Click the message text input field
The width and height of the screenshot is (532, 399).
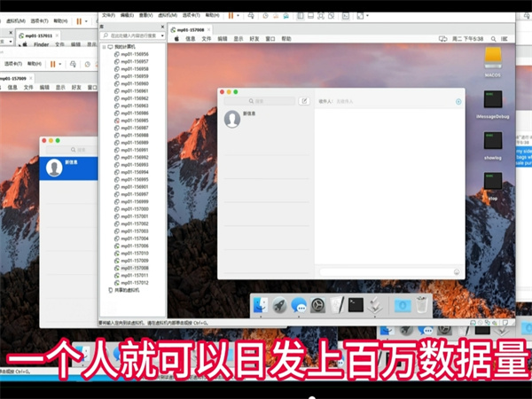coord(385,272)
